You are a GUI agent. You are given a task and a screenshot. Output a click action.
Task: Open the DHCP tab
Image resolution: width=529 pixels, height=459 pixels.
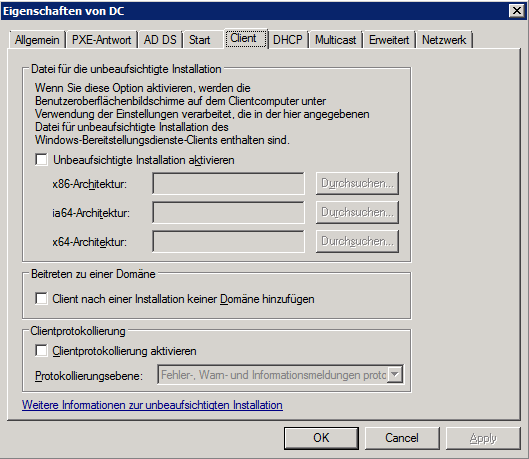point(287,40)
